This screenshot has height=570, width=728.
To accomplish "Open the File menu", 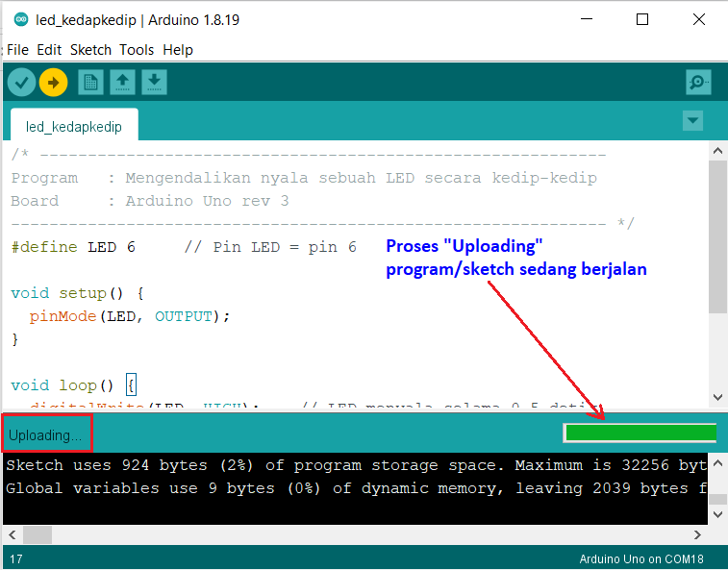I will (17, 50).
